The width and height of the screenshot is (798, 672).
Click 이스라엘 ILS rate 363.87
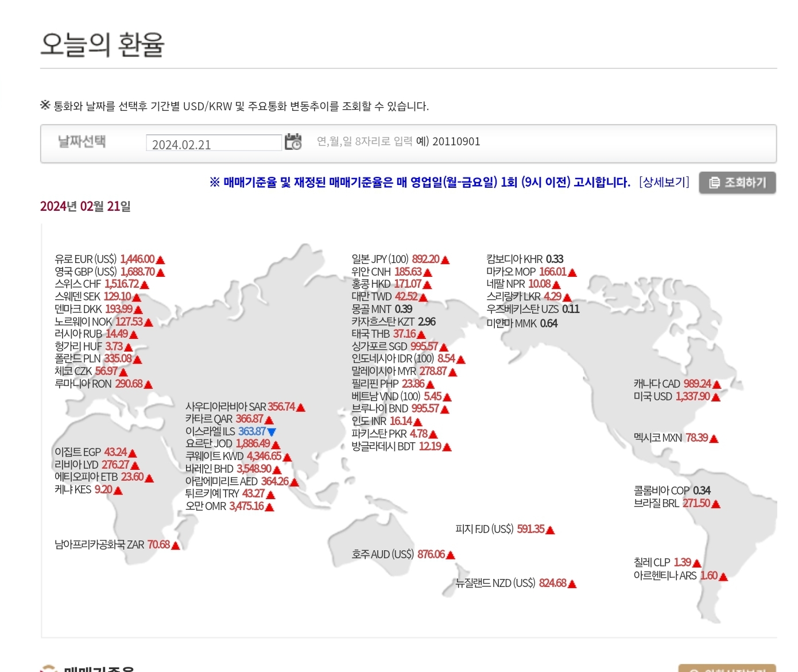[x=252, y=432]
